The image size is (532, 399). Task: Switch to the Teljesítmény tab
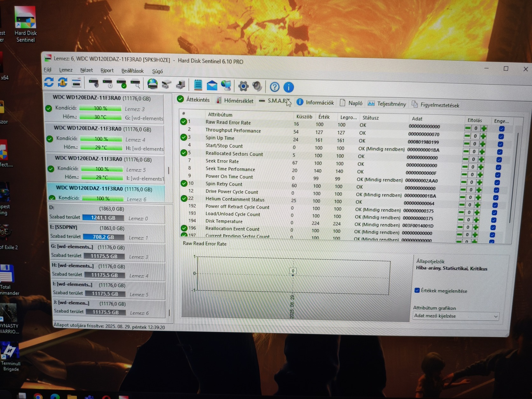coord(387,104)
